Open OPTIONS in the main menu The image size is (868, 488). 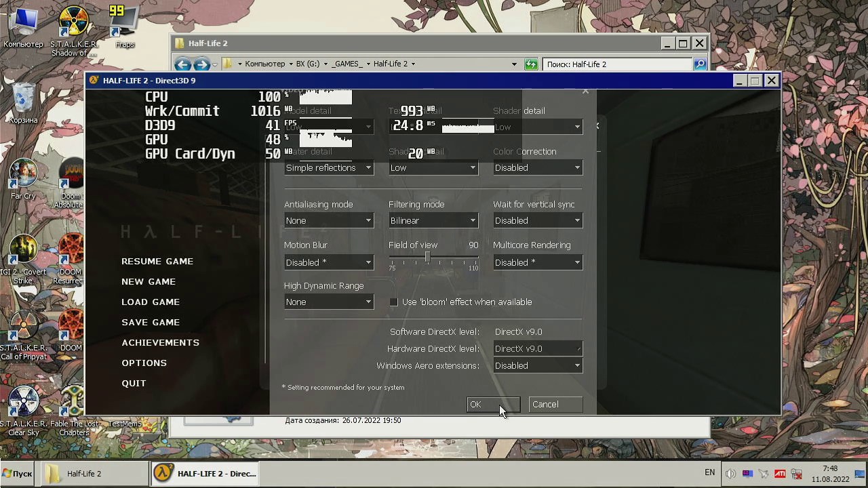[x=144, y=363]
